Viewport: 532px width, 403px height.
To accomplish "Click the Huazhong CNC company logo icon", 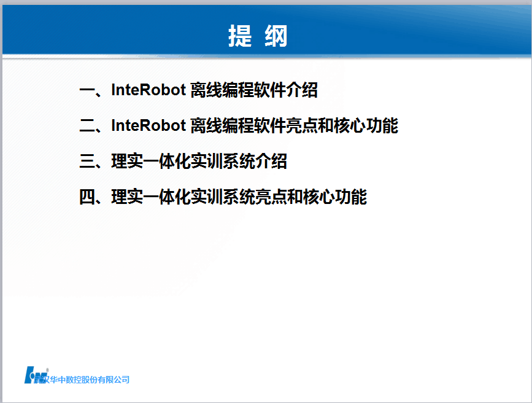I will (36, 375).
